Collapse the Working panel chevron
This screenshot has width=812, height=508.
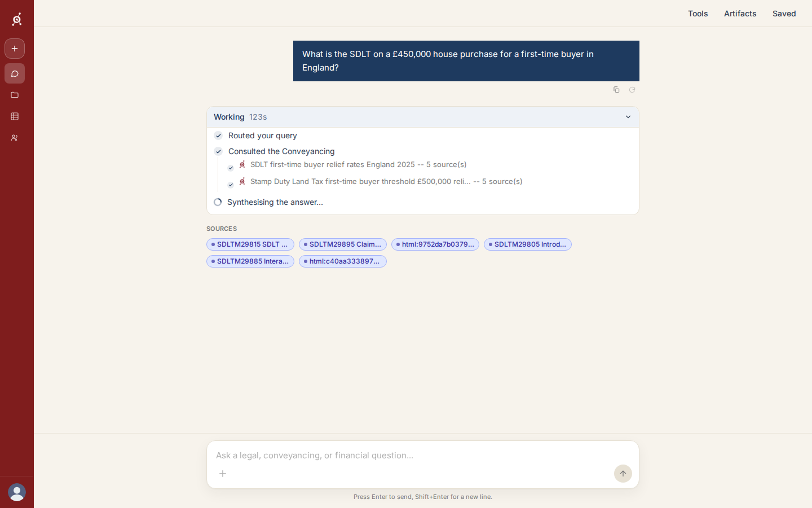click(628, 117)
